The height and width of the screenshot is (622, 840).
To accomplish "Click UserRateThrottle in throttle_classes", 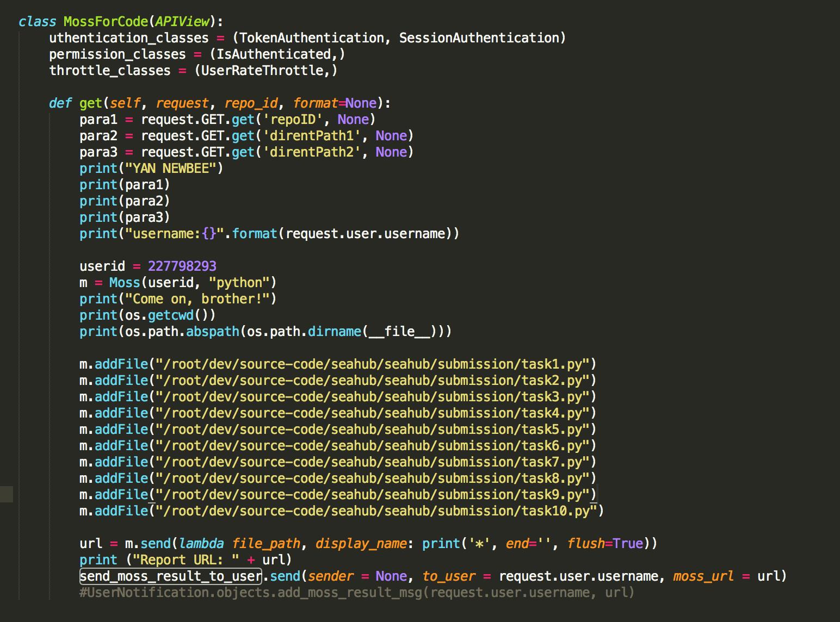I will (262, 71).
